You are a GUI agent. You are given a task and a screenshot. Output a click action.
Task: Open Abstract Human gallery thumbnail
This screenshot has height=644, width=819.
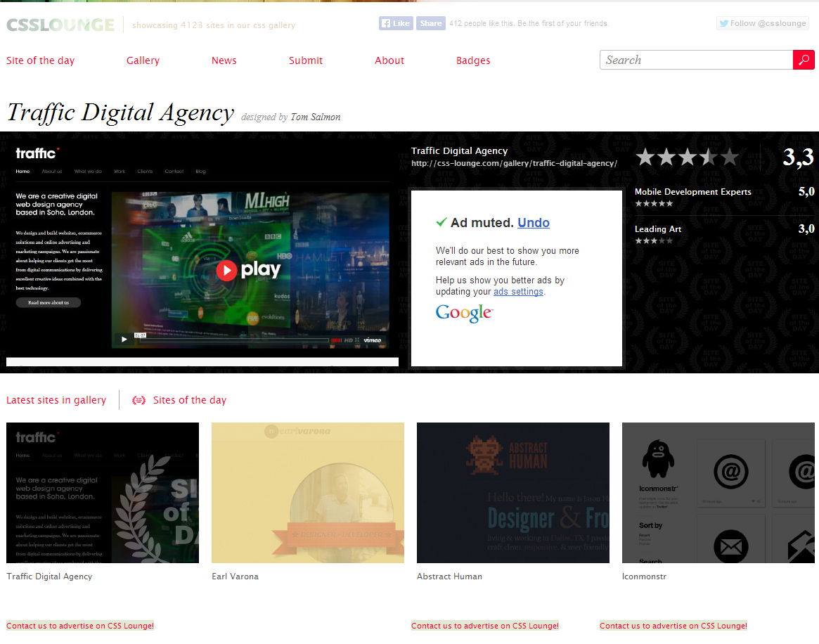click(x=513, y=493)
